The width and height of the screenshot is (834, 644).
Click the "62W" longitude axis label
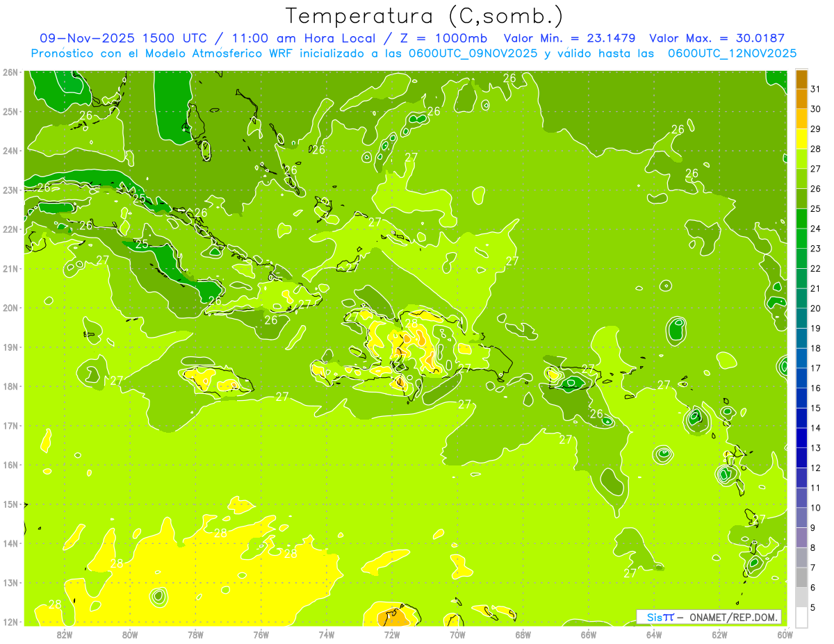[719, 634]
